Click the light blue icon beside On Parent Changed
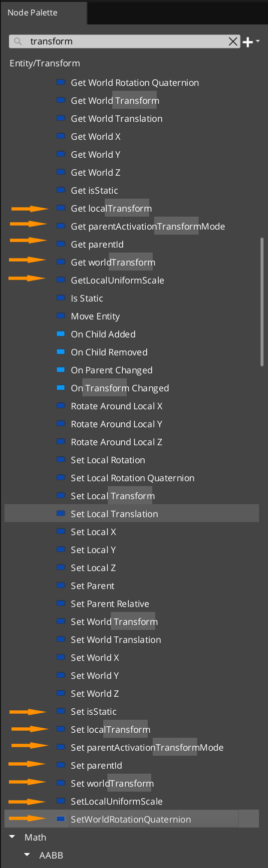Viewport: 268px width, 868px height. tap(61, 370)
